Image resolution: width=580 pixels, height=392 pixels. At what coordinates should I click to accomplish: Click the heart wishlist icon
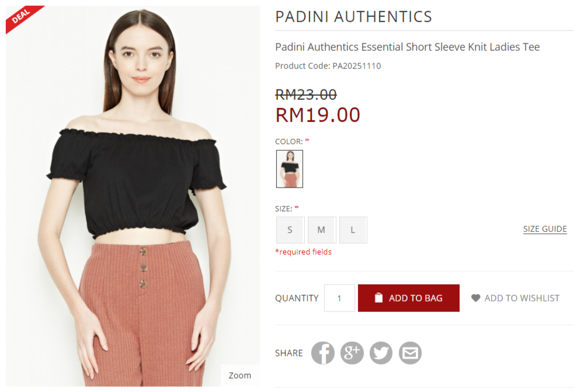[x=475, y=298]
